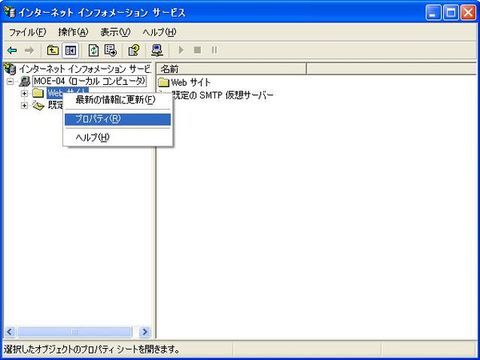Click the IIS icon in title bar
This screenshot has width=480, height=360.
(x=10, y=13)
